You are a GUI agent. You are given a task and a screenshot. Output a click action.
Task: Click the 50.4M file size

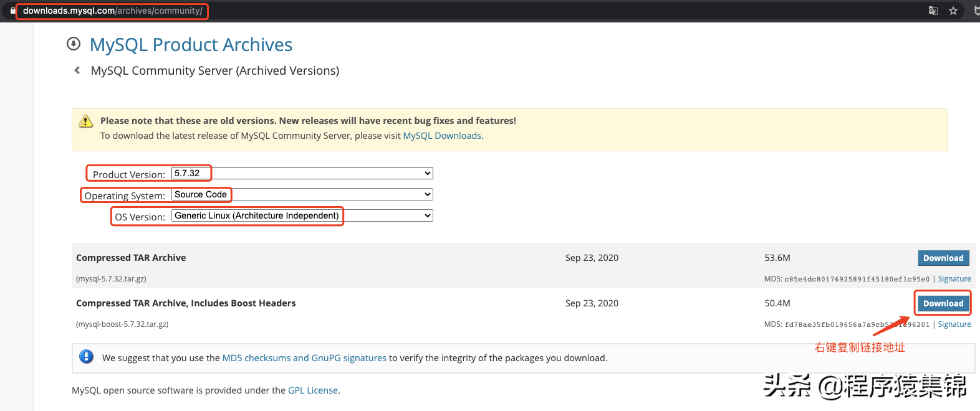click(777, 303)
